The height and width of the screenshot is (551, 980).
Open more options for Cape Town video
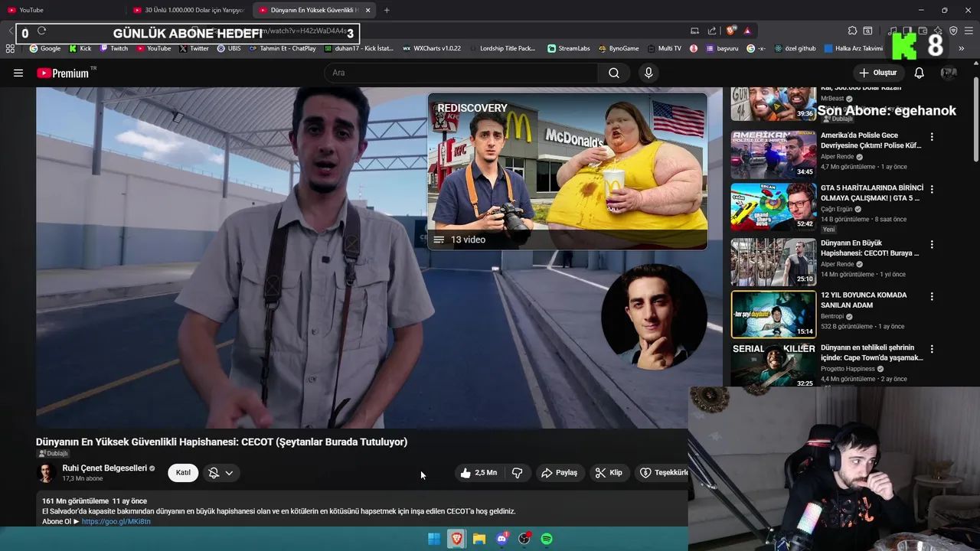(932, 349)
